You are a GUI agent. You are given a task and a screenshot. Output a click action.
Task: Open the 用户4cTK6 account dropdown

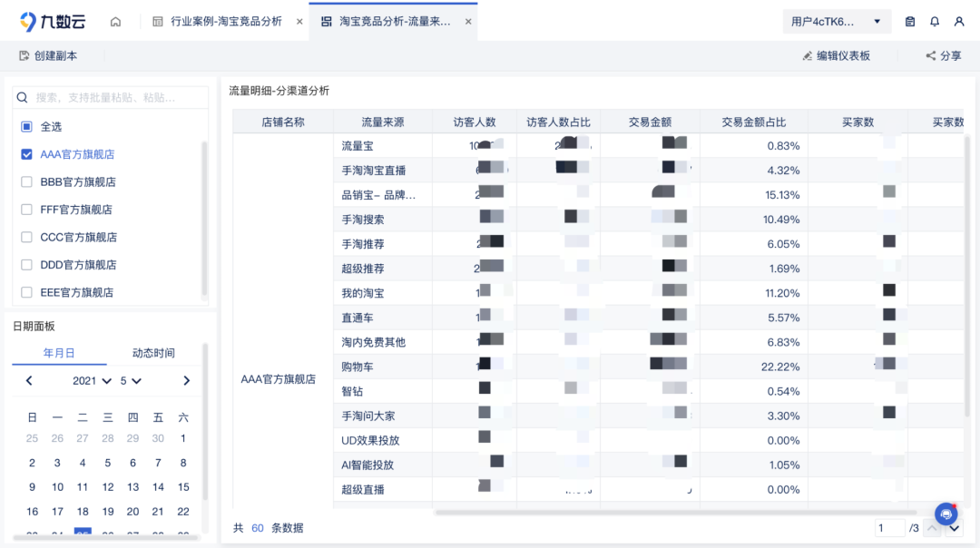[x=833, y=21]
